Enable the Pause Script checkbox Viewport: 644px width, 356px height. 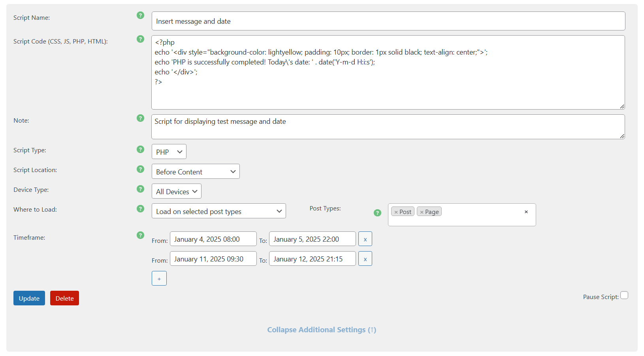[624, 295]
